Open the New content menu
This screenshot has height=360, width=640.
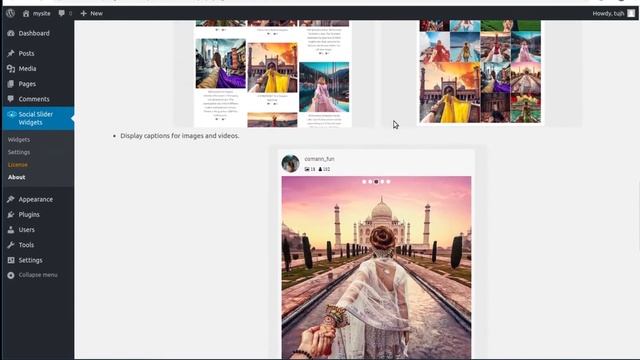point(91,13)
